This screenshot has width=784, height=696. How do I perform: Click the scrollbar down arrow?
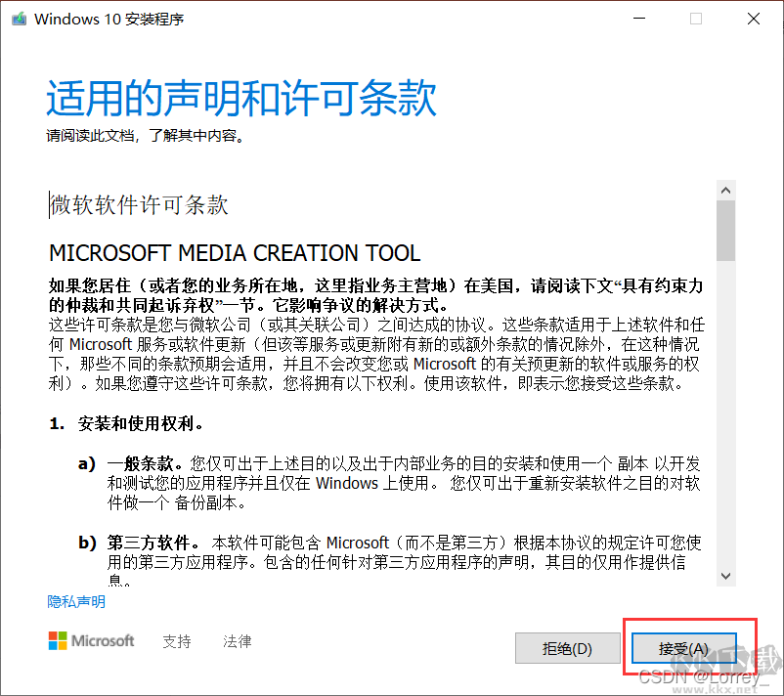point(725,577)
